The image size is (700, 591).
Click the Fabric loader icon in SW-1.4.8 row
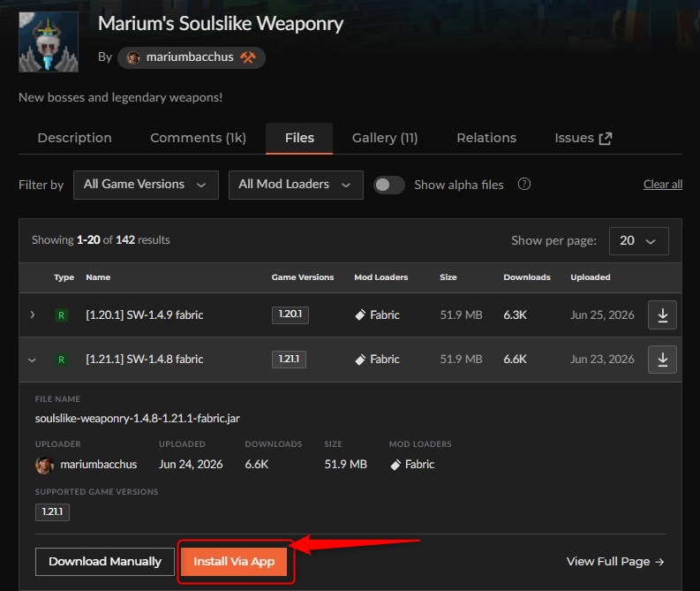tap(360, 360)
